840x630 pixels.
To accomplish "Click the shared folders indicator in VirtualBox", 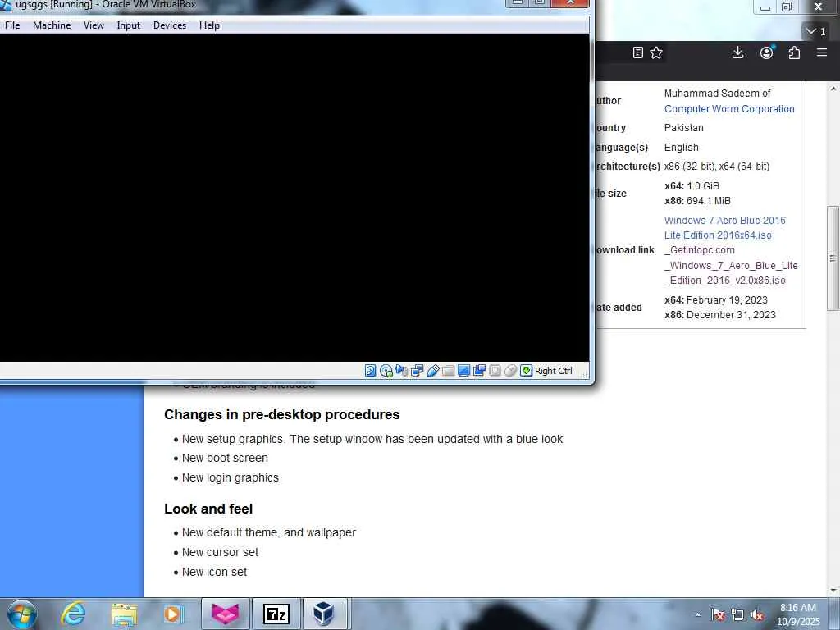I will [449, 371].
